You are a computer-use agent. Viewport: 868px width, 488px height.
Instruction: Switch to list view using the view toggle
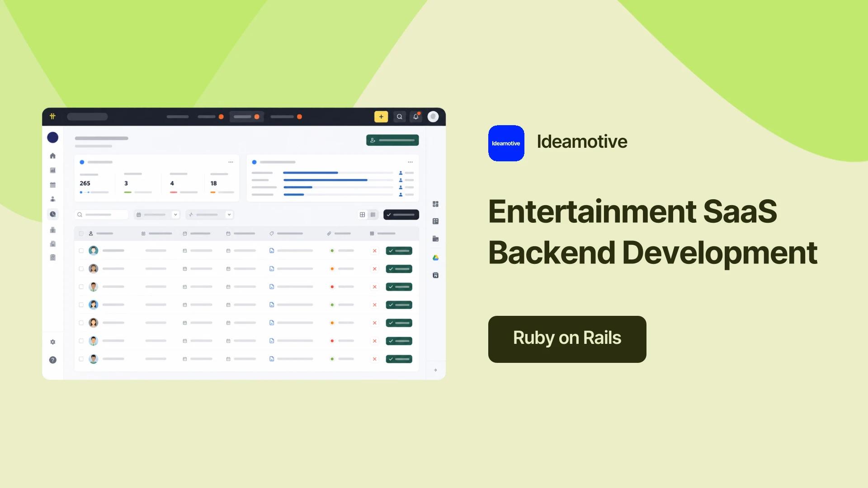point(373,215)
